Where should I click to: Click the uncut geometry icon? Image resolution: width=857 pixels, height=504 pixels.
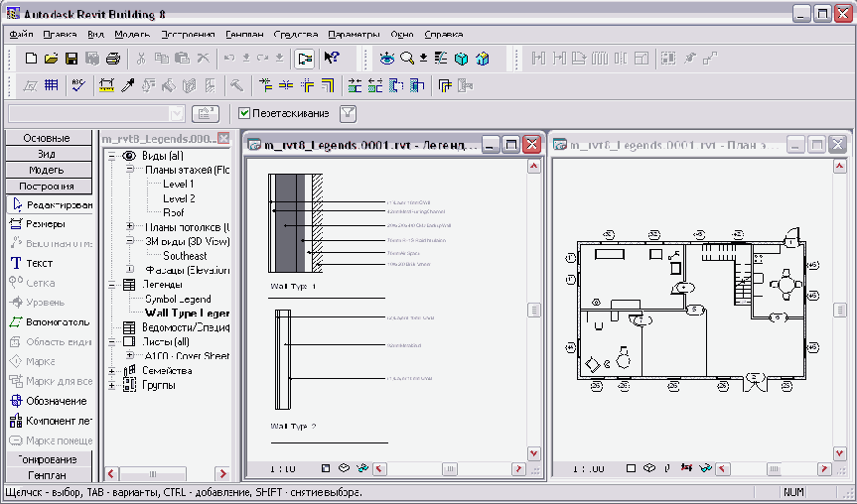click(x=416, y=85)
